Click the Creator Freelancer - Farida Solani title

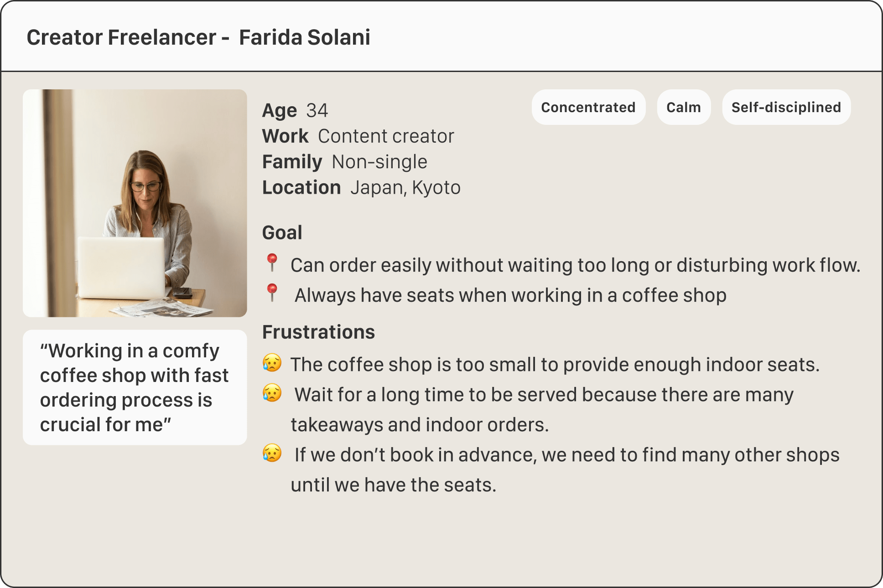click(198, 37)
